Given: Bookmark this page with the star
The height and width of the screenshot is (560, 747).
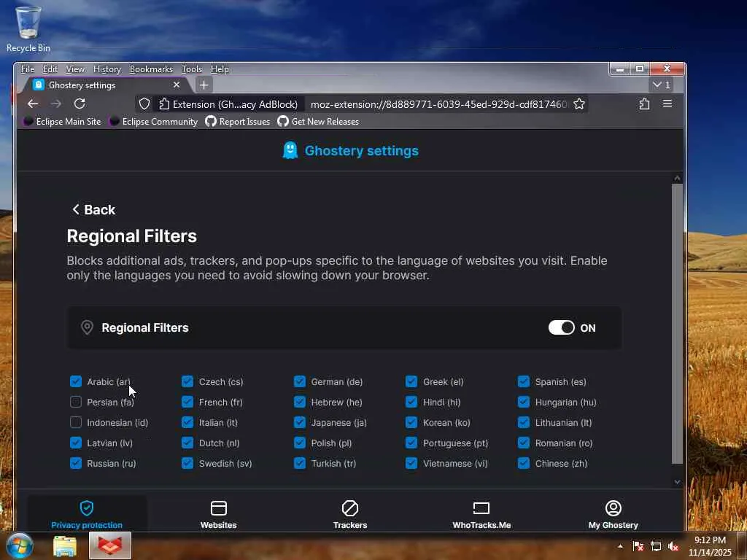Looking at the screenshot, I should [x=578, y=104].
